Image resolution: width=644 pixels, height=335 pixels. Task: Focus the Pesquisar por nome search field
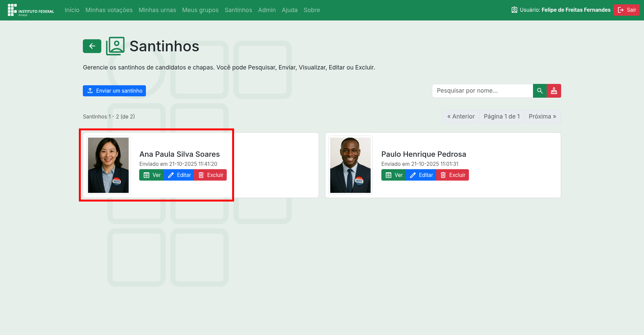[482, 91]
